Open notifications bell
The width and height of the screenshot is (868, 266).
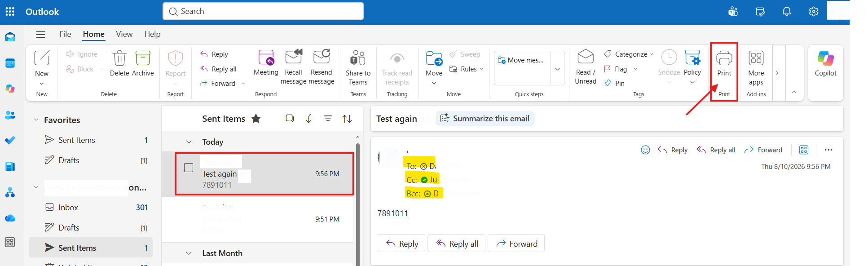[x=787, y=12]
